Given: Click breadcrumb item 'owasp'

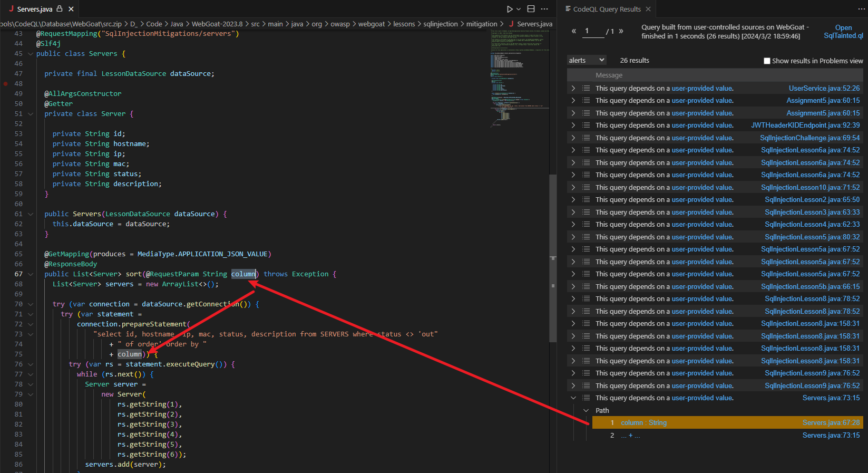Looking at the screenshot, I should click(340, 24).
